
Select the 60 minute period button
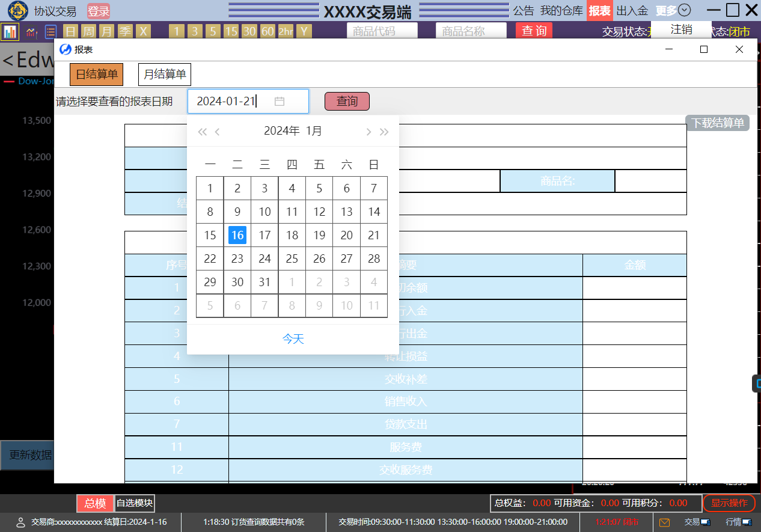point(267,31)
